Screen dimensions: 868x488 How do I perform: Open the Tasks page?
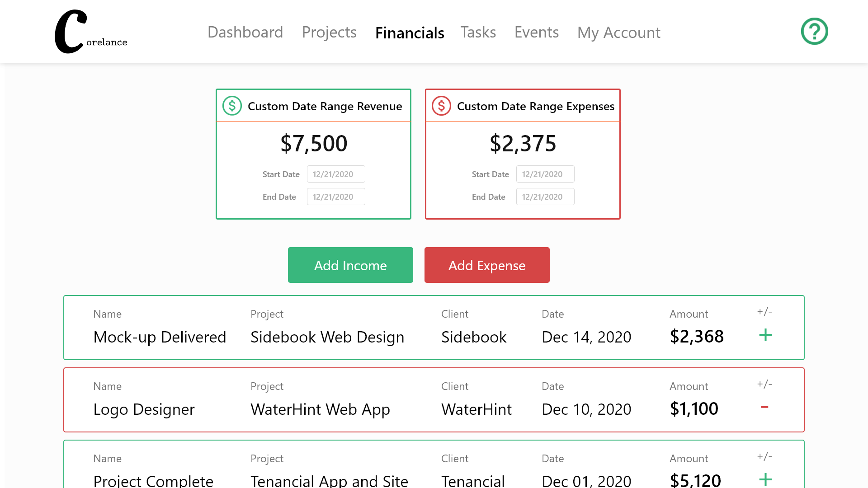(478, 33)
